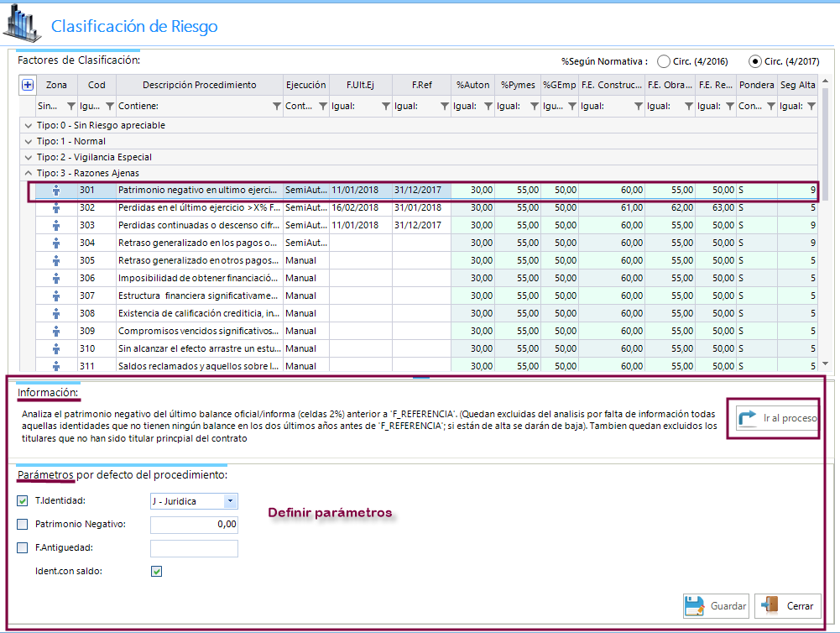Open filter funnel for Seg Alta column
The height and width of the screenshot is (633, 840).
tap(811, 106)
